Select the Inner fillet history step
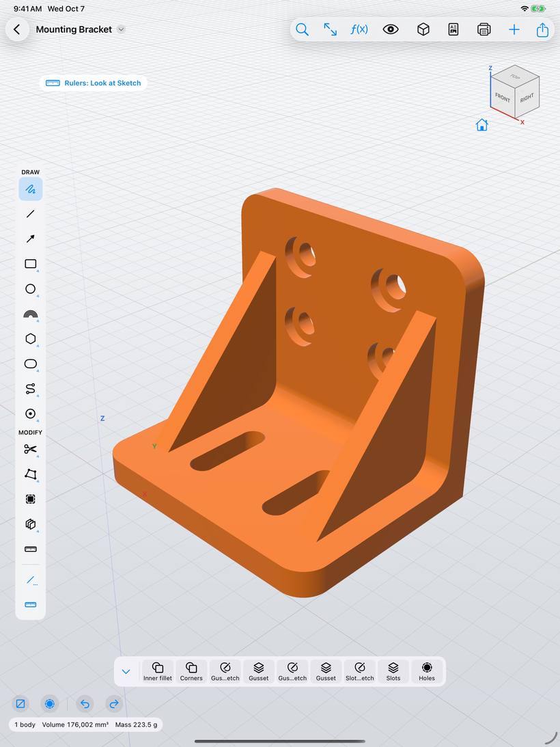 point(158,672)
